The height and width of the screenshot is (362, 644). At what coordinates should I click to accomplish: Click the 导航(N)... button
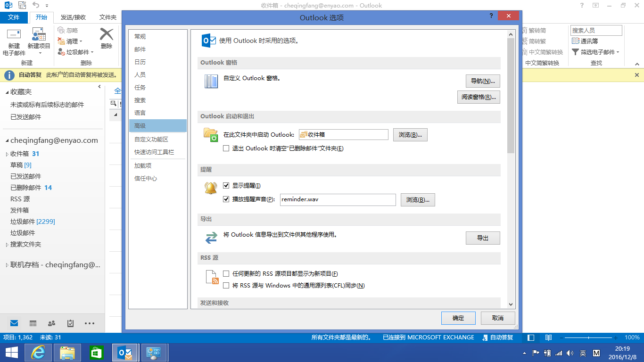coord(483,81)
